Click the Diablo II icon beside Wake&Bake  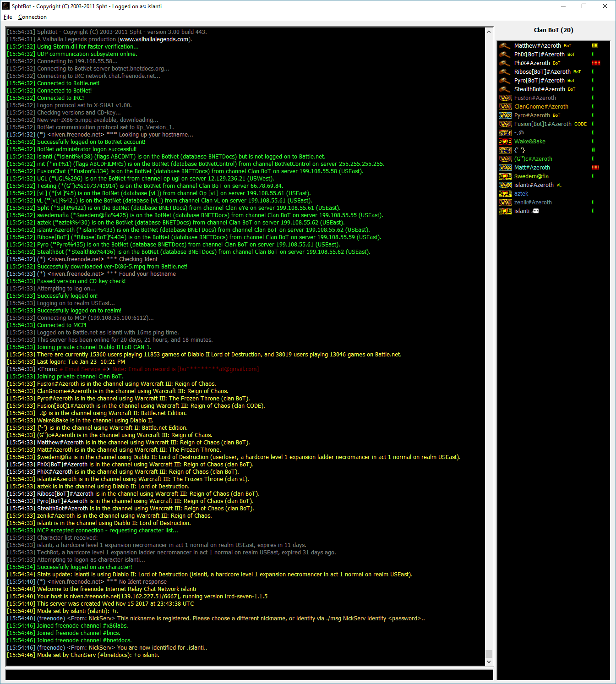[x=505, y=142]
